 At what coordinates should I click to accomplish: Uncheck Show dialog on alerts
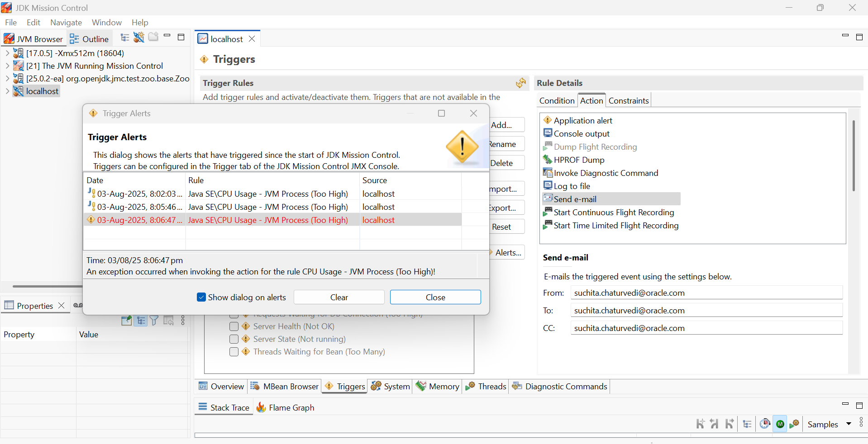pyautogui.click(x=201, y=297)
